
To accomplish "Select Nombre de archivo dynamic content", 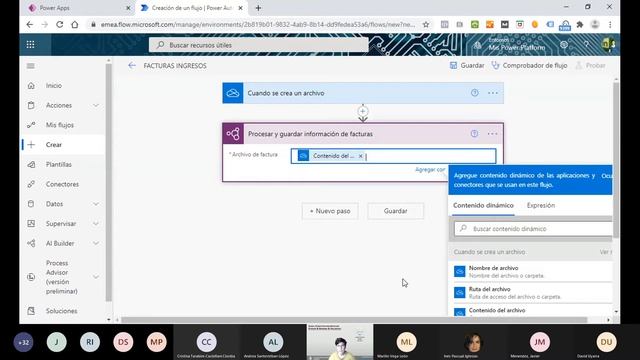I will pos(533,271).
